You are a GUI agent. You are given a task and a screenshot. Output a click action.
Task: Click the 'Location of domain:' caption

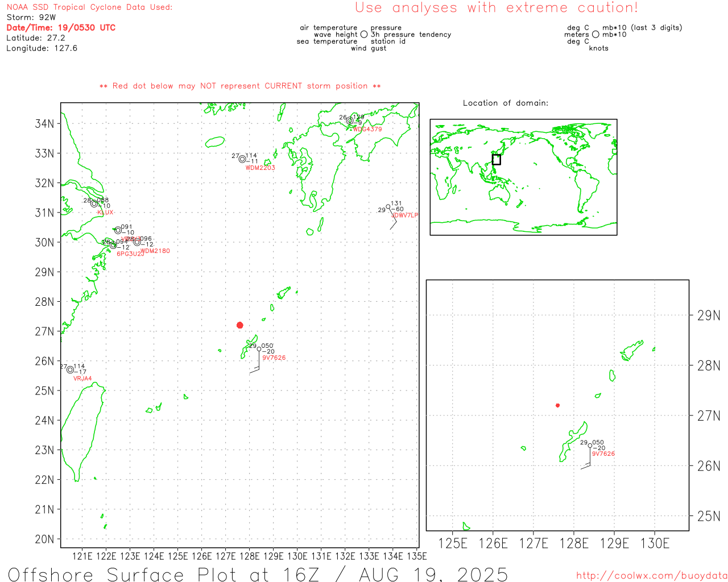click(506, 103)
